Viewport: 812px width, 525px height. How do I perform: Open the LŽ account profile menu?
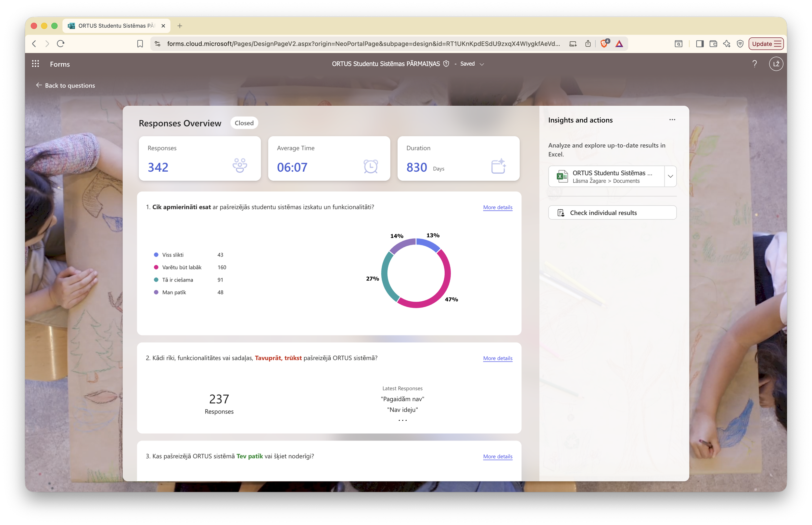[x=776, y=64]
